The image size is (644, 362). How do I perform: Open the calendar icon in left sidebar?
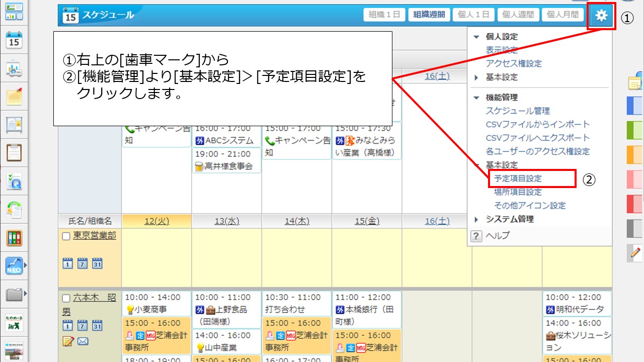point(14,40)
